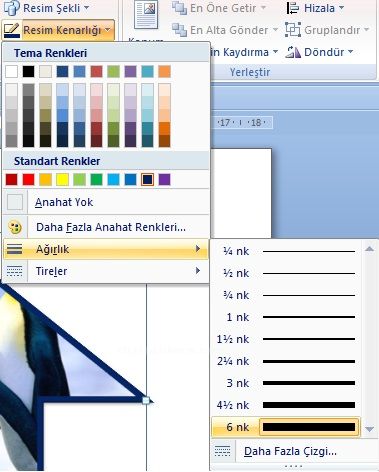Pick the bright red standard color

pos(29,179)
